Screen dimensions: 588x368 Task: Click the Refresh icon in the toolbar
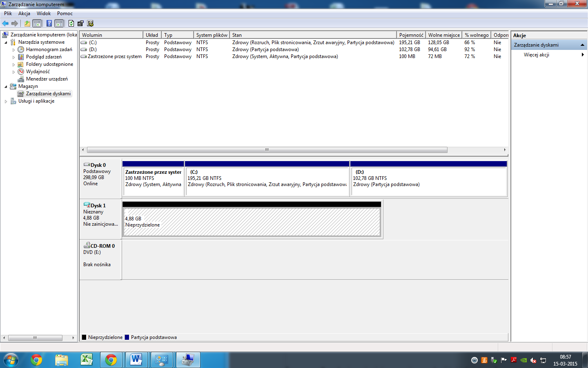point(71,23)
